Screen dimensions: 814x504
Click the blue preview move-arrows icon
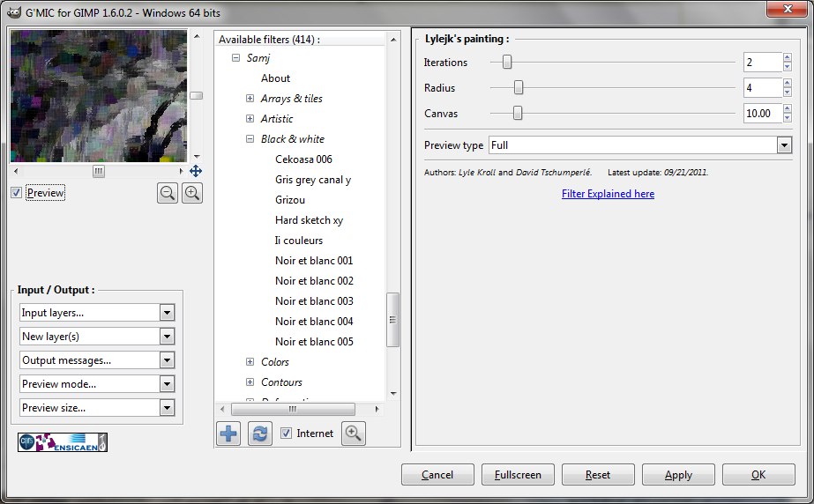(x=196, y=171)
